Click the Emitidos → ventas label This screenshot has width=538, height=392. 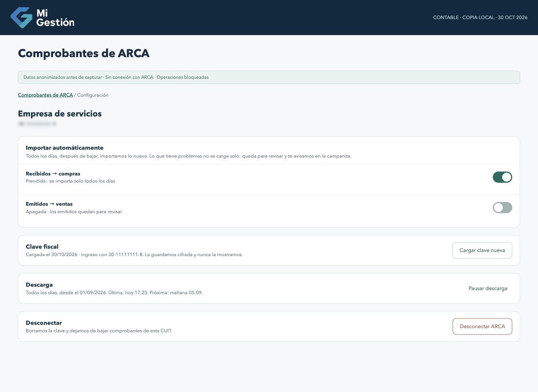(x=49, y=204)
